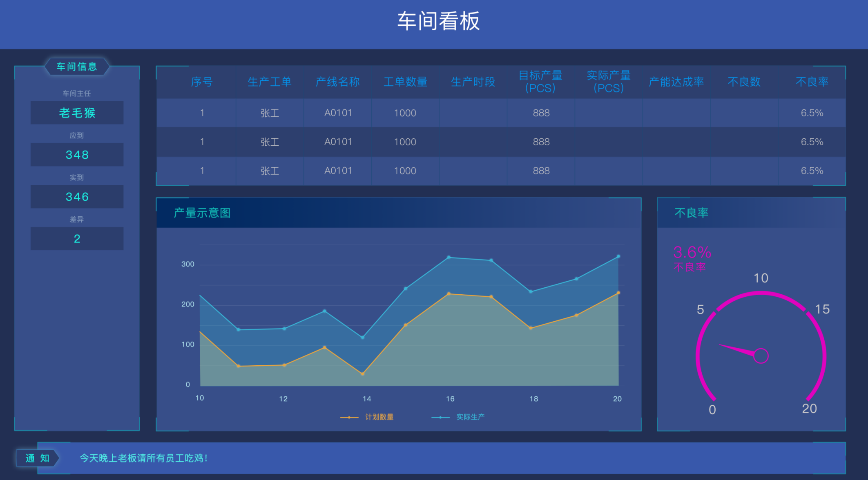The height and width of the screenshot is (480, 868).
Task: Click the notification text about 吃鸡
Action: [143, 458]
